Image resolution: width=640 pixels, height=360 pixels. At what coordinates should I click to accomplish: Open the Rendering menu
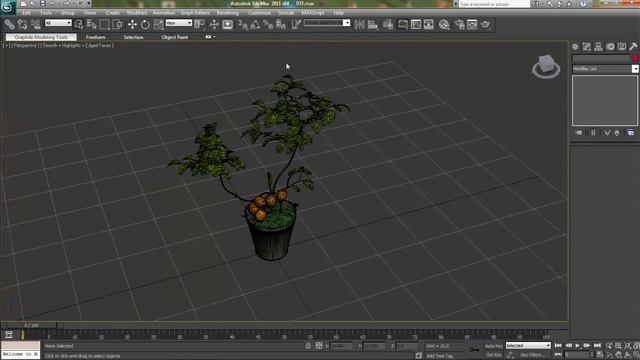pyautogui.click(x=227, y=13)
